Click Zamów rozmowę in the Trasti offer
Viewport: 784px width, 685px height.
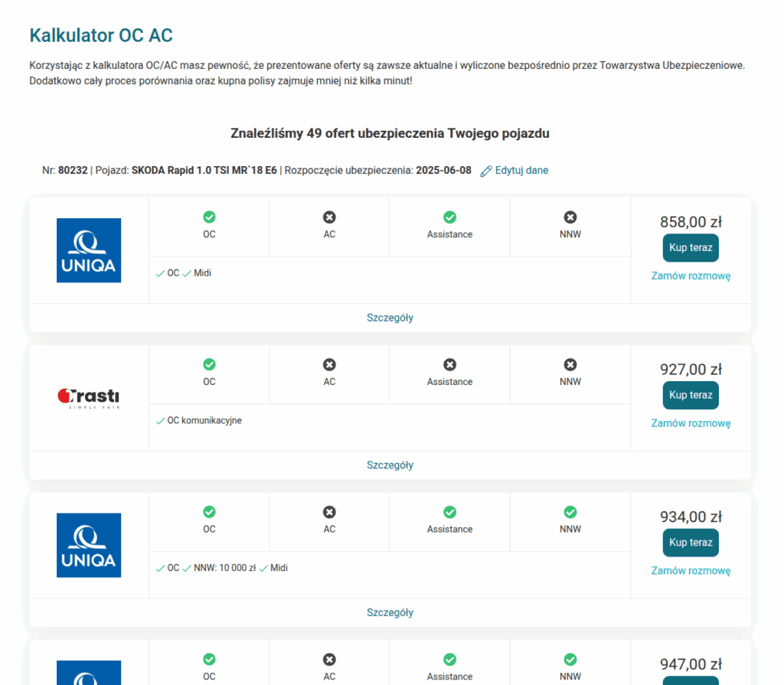691,423
